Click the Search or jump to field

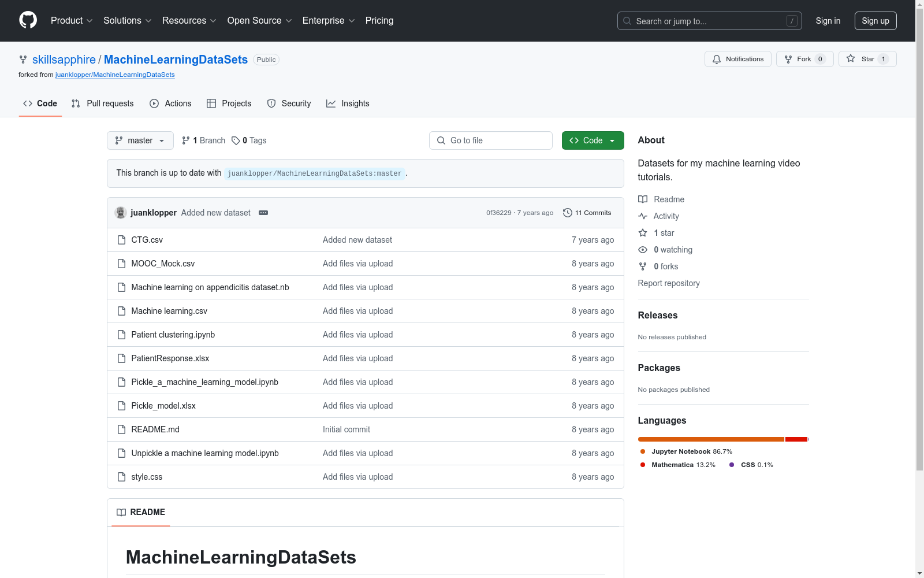click(710, 21)
